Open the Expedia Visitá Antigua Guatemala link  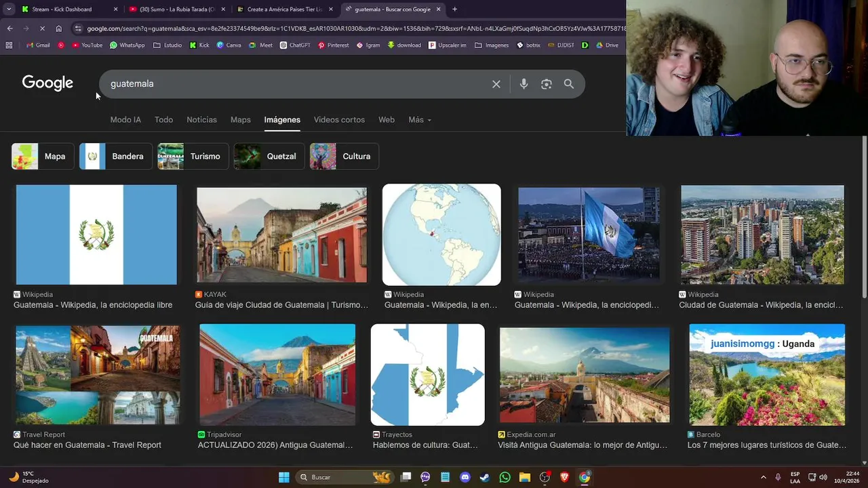tap(583, 445)
